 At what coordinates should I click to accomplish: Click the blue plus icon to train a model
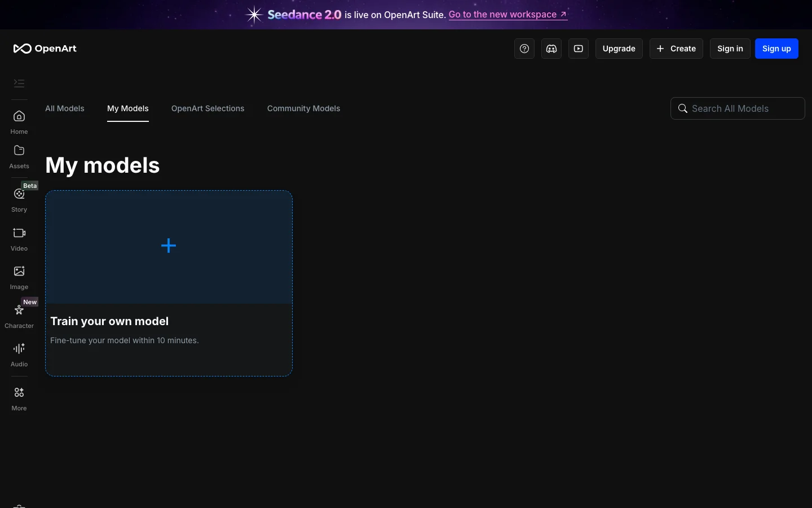point(169,246)
